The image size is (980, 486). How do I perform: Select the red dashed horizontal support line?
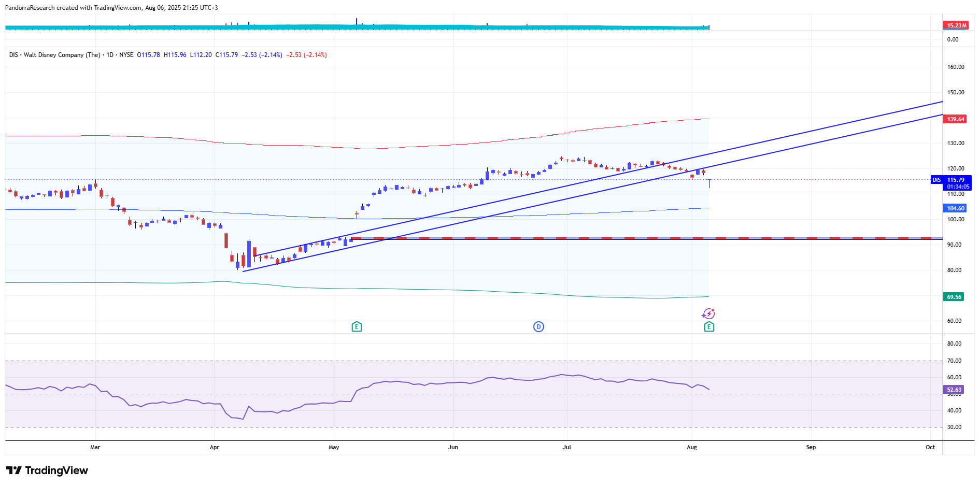tap(647, 238)
